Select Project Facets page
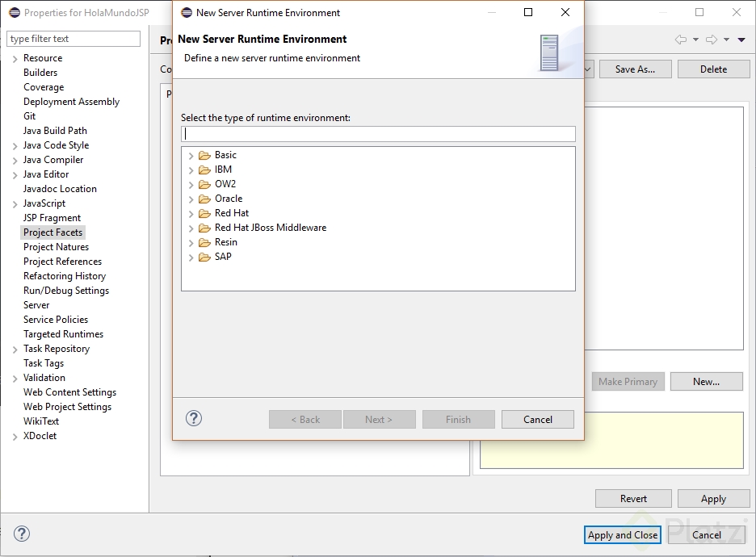The height and width of the screenshot is (557, 756). click(x=53, y=232)
